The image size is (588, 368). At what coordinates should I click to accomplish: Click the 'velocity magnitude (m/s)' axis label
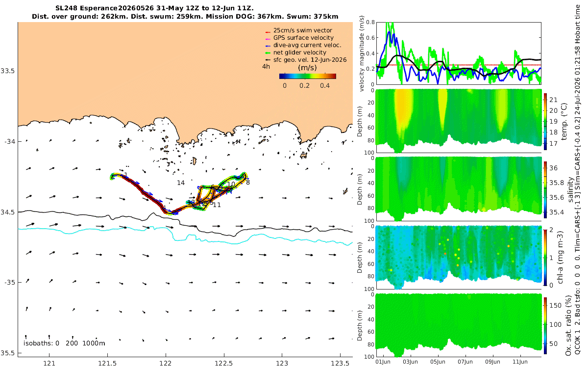pos(364,53)
